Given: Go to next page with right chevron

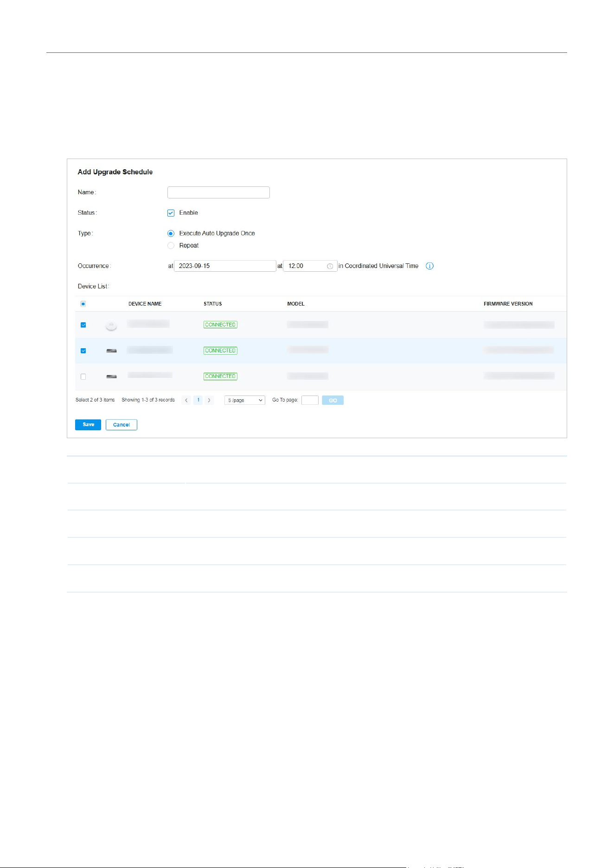Looking at the screenshot, I should 209,400.
